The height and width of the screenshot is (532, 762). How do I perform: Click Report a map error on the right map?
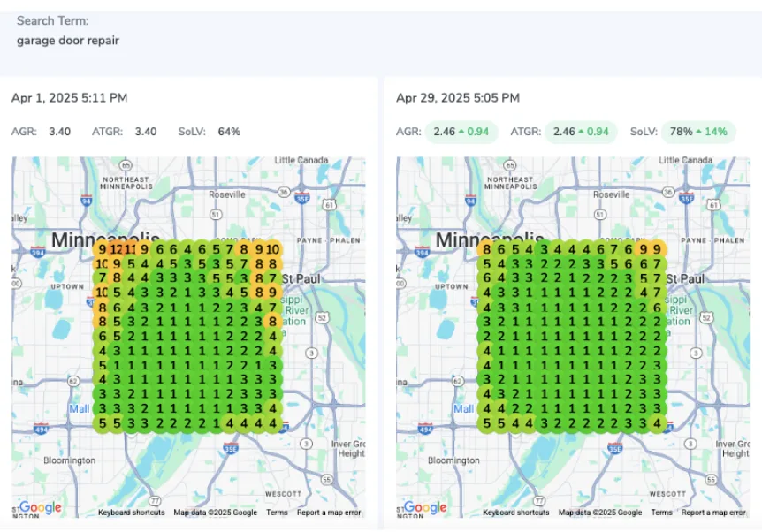coord(713,513)
